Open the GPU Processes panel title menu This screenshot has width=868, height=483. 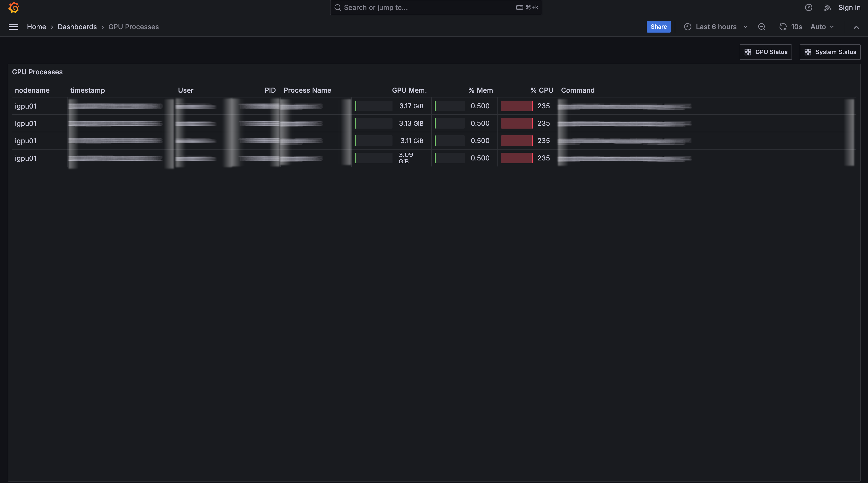(37, 72)
